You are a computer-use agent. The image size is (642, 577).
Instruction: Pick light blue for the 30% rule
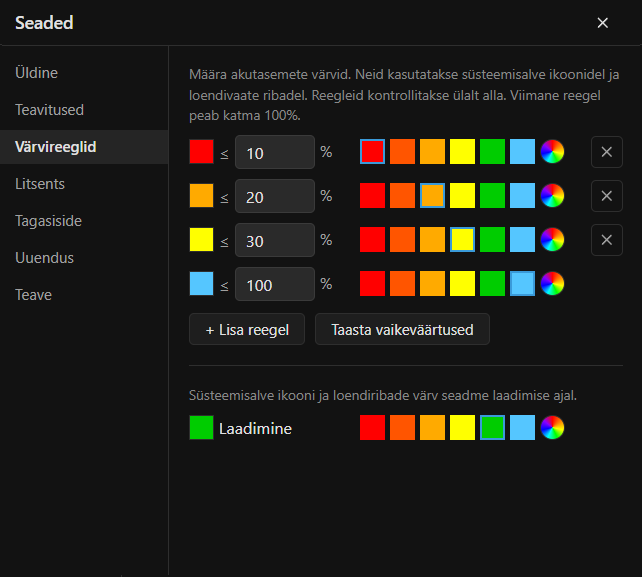point(522,240)
